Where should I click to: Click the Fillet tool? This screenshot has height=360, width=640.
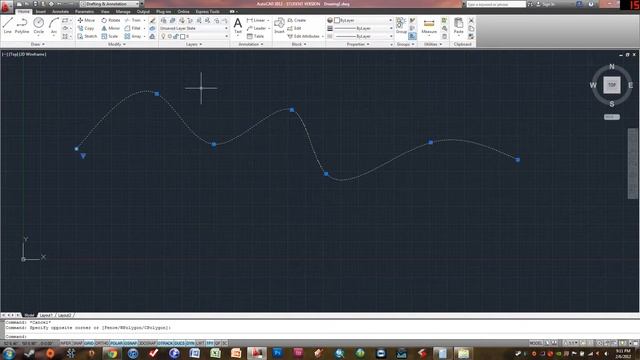(133, 28)
